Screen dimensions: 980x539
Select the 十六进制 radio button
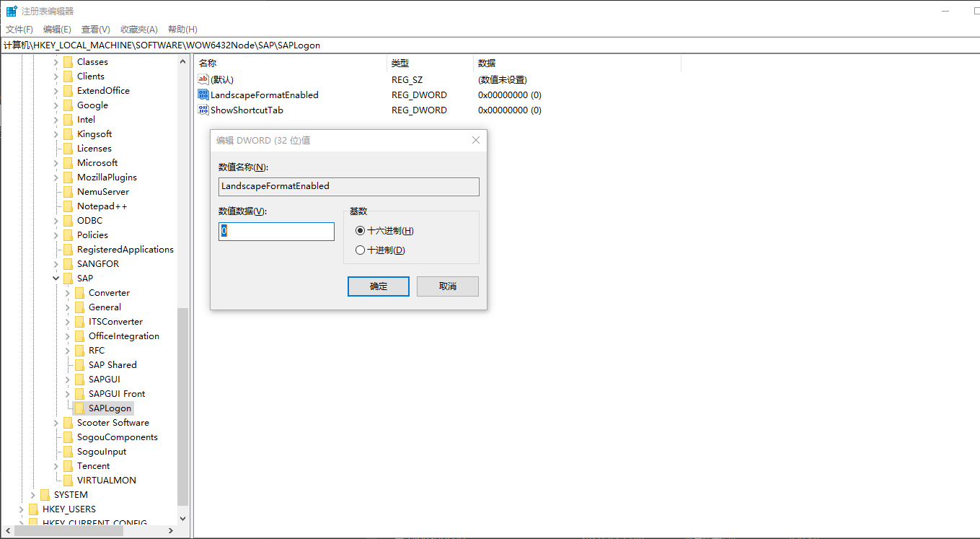pos(360,230)
